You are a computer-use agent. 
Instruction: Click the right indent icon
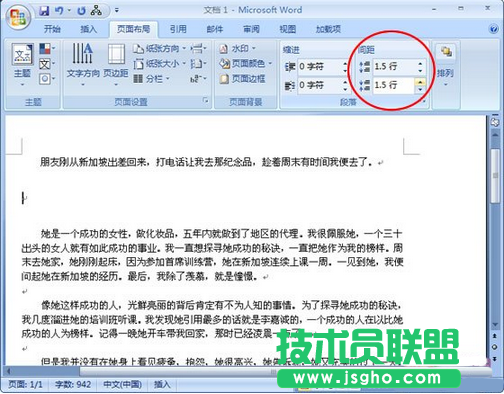coord(290,85)
